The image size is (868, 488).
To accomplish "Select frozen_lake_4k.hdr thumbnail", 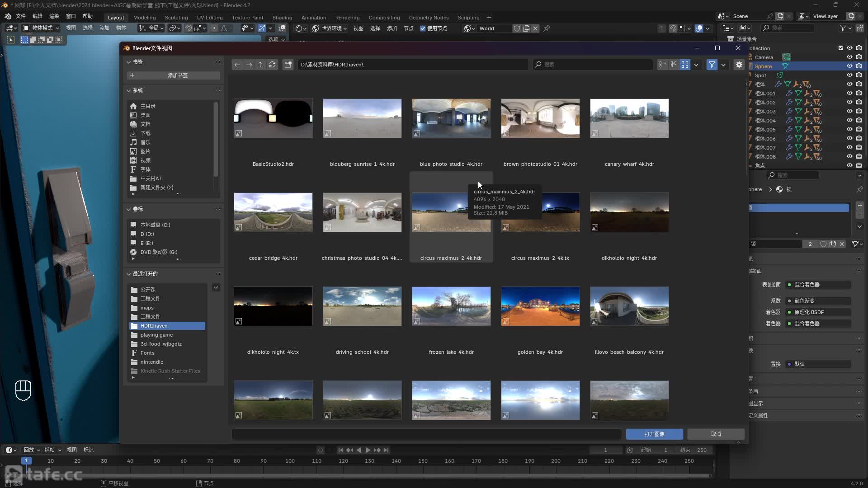I will point(451,306).
